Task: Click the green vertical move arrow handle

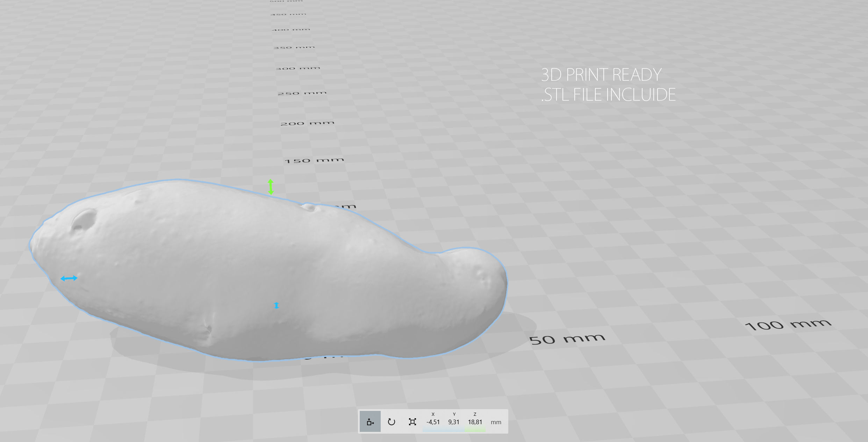Action: point(271,187)
